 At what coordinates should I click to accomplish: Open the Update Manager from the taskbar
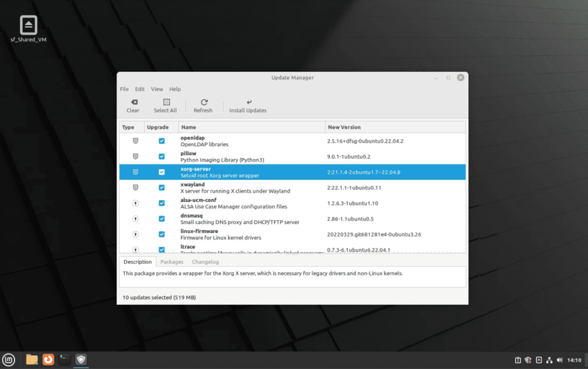tap(81, 359)
